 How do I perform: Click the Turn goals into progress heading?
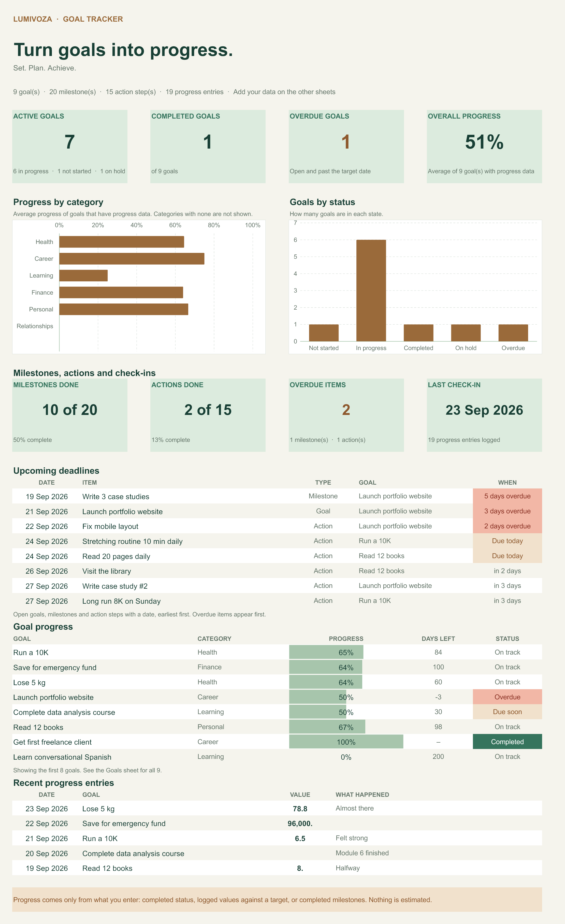(x=123, y=50)
